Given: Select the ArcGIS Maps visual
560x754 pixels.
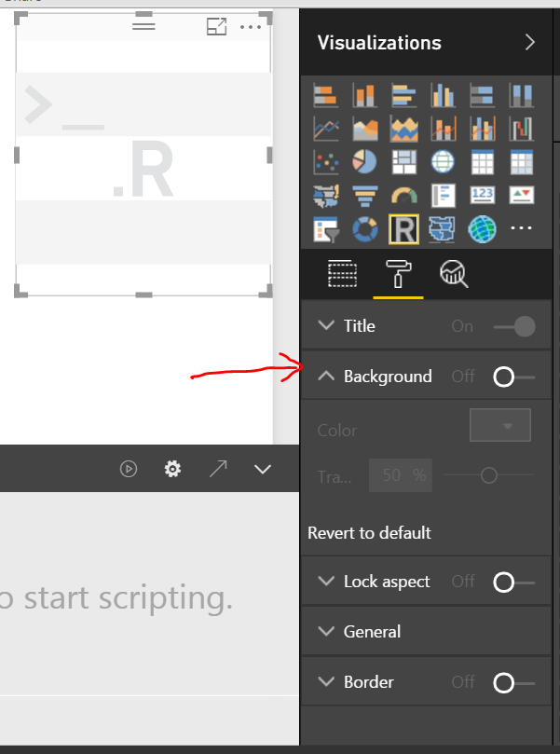Looking at the screenshot, I should tap(482, 229).
